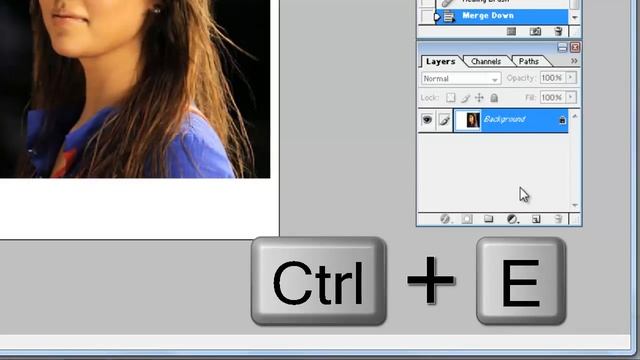Set history brush source for Merge Down
This screenshot has height=360, width=640.
click(x=427, y=16)
